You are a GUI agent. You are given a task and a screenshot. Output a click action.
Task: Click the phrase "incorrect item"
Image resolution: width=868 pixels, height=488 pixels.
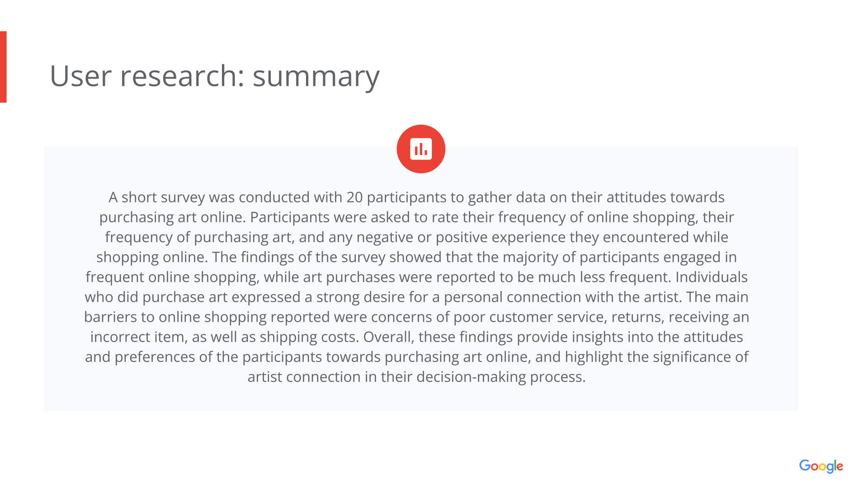[138, 337]
